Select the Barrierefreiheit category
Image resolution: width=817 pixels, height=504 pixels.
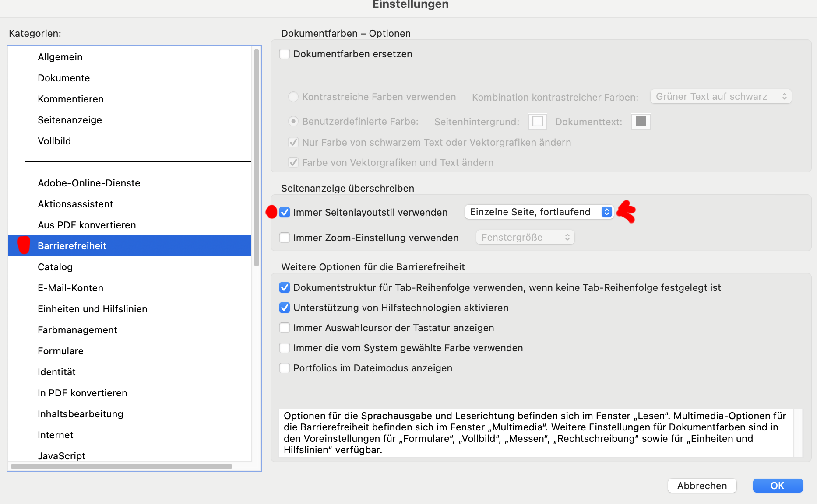72,246
